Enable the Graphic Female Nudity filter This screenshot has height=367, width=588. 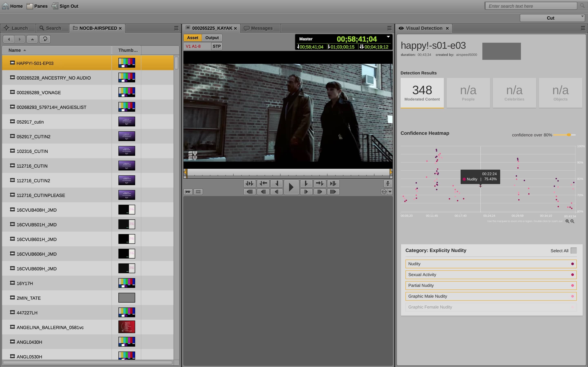[491, 307]
